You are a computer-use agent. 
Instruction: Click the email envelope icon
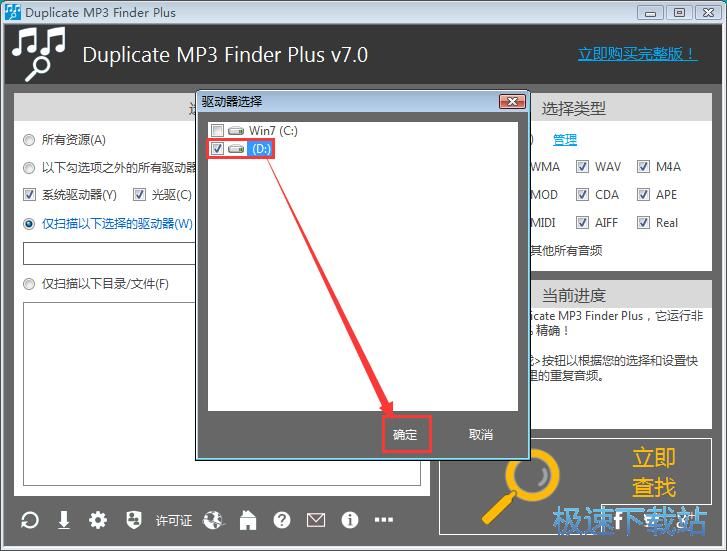coord(316,520)
